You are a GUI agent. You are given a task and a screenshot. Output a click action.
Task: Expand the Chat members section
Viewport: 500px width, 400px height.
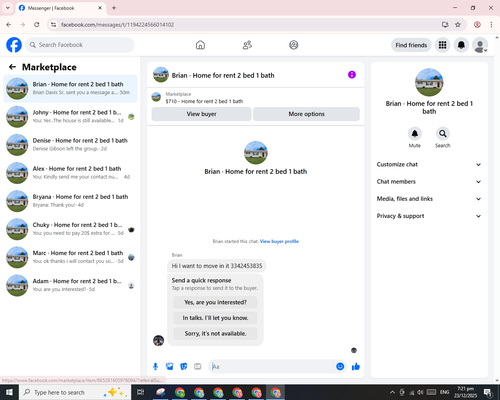[429, 182]
